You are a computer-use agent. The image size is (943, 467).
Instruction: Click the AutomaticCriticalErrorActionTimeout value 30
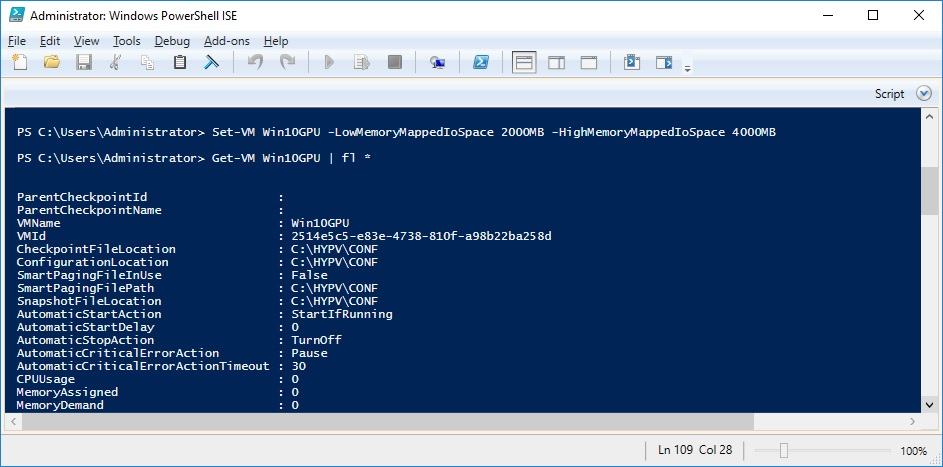pyautogui.click(x=298, y=366)
